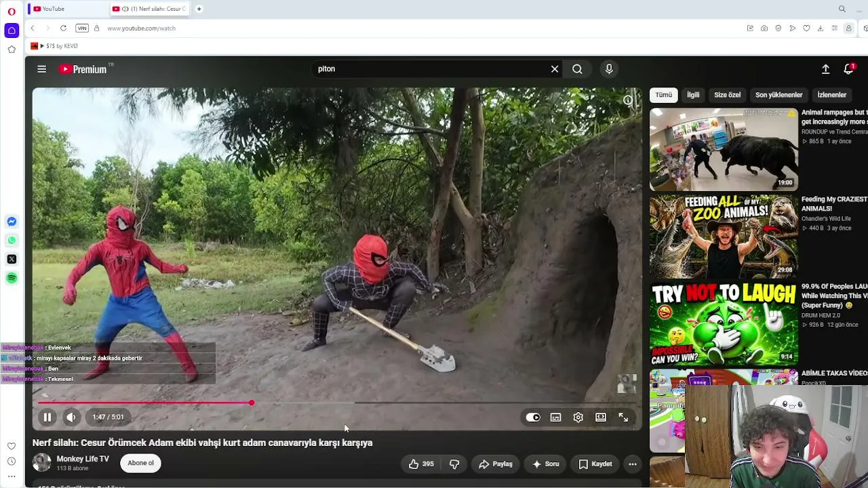
Task: Open the Monkey Life TV channel name
Action: click(x=83, y=459)
